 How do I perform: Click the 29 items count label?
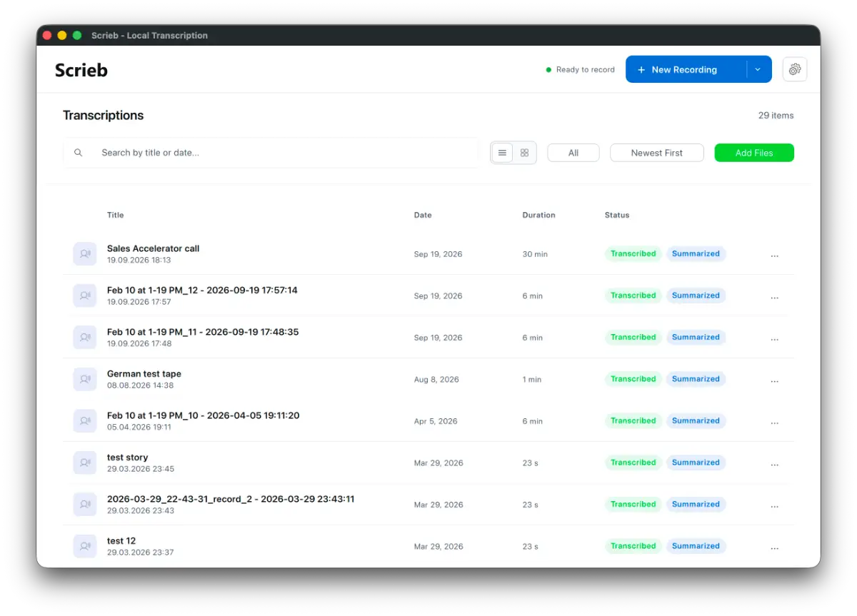pyautogui.click(x=776, y=116)
